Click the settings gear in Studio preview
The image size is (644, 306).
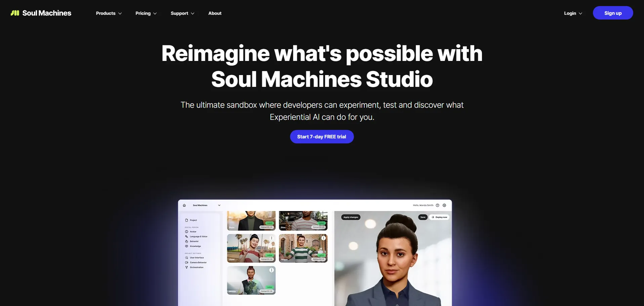pos(444,205)
